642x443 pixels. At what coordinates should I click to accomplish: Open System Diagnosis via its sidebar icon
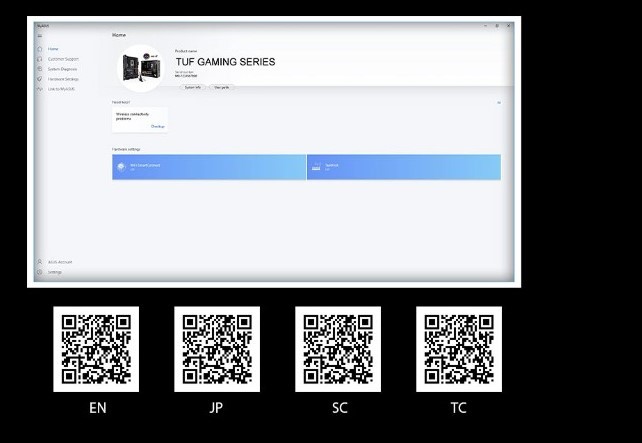(x=40, y=69)
